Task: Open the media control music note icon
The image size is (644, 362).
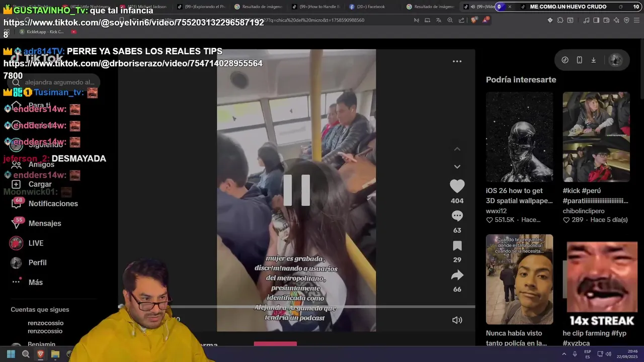Action: pos(586,20)
